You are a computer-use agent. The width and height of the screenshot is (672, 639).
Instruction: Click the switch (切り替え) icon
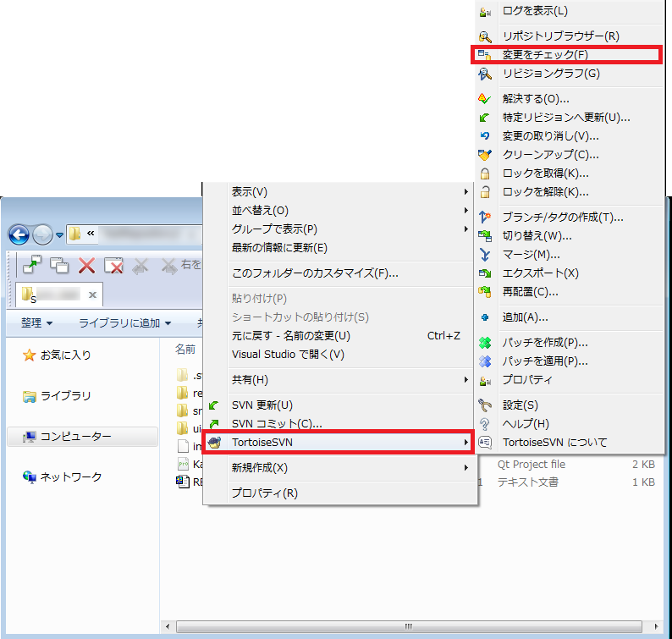click(485, 236)
